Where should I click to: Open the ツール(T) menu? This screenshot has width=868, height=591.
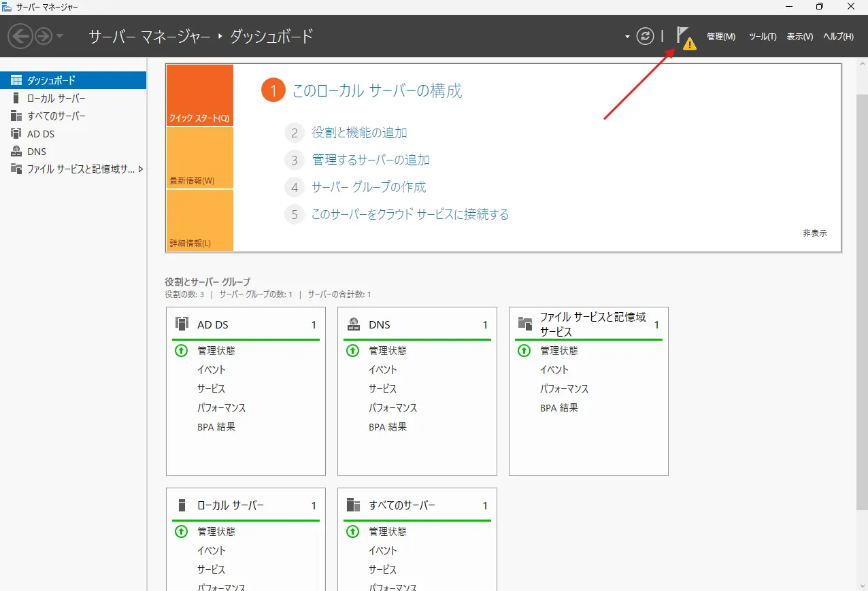(763, 37)
